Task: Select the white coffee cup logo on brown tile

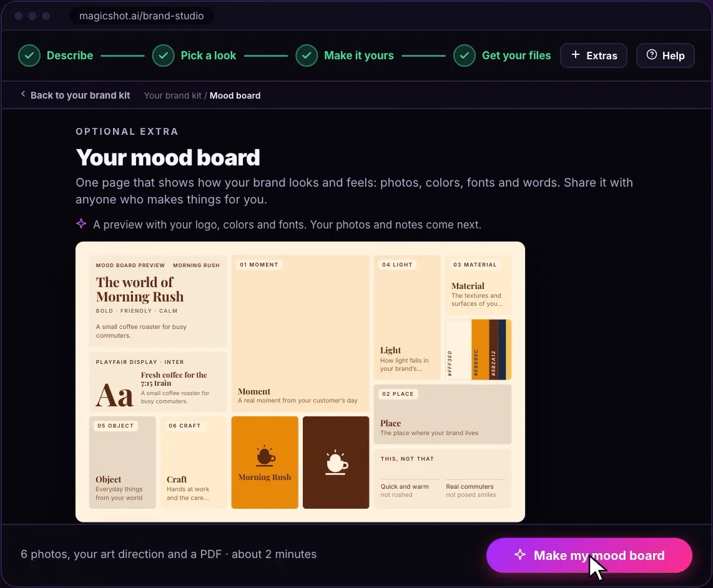Action: [336, 463]
